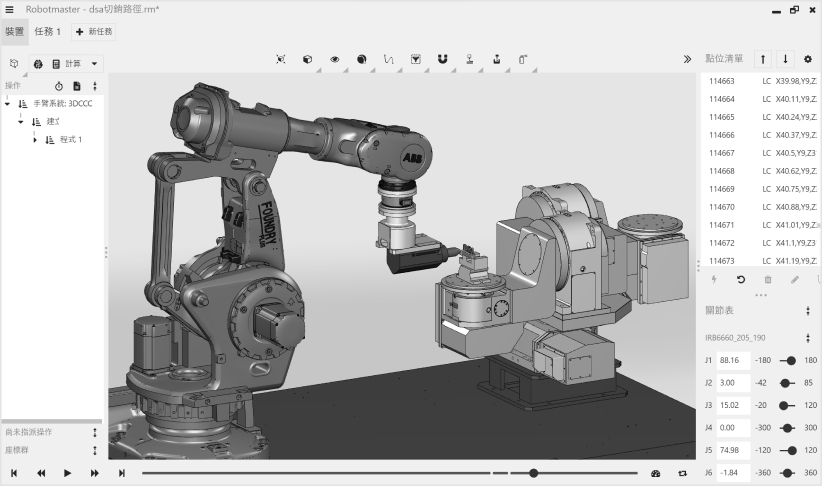The height and width of the screenshot is (486, 822).
Task: Click the shaded sphere render mode icon
Action: click(361, 59)
